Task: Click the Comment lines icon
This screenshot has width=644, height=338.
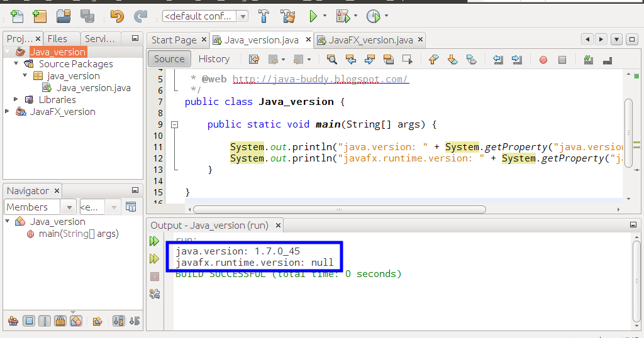Action: point(589,60)
